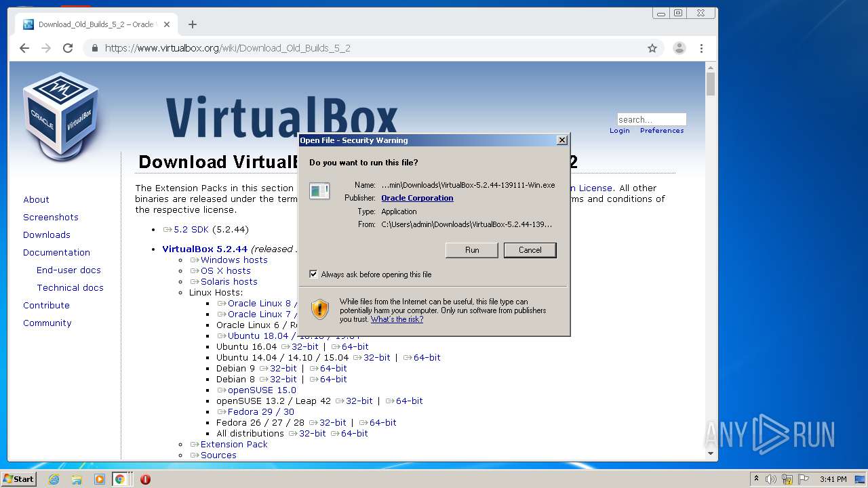
Task: Reload the page with the refresh icon
Action: pos(68,48)
